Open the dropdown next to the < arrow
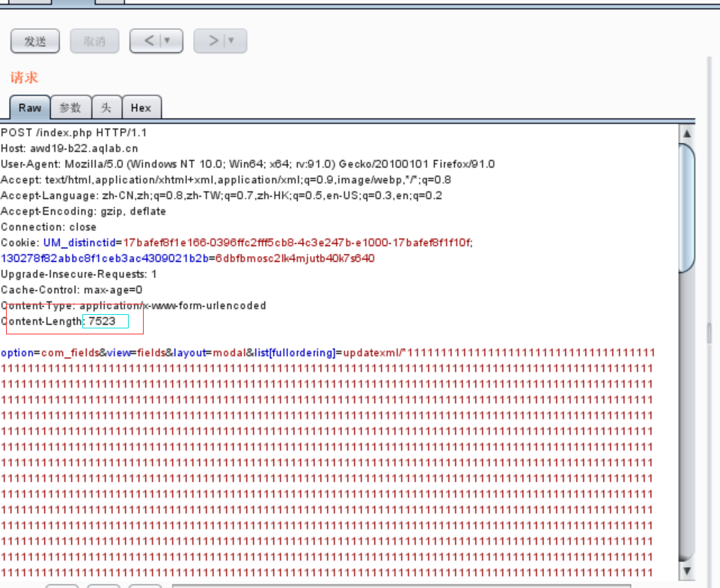Viewport: 720px width, 588px height. click(x=168, y=41)
